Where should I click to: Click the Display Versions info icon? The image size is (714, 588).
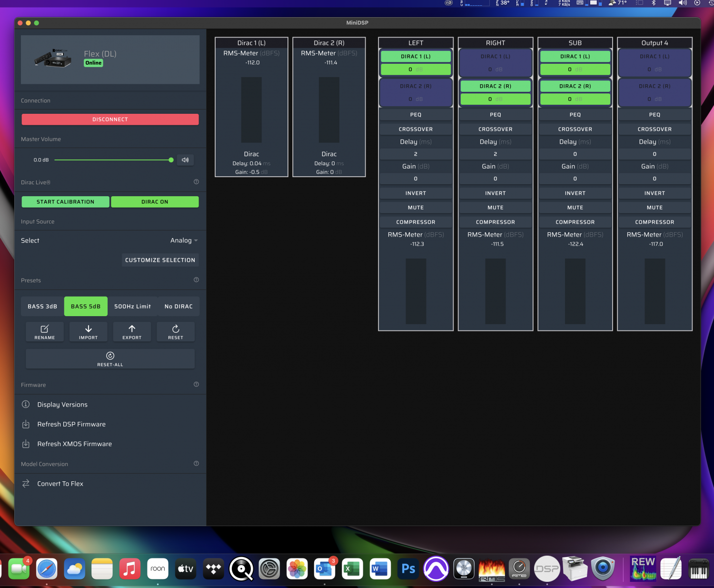[26, 404]
